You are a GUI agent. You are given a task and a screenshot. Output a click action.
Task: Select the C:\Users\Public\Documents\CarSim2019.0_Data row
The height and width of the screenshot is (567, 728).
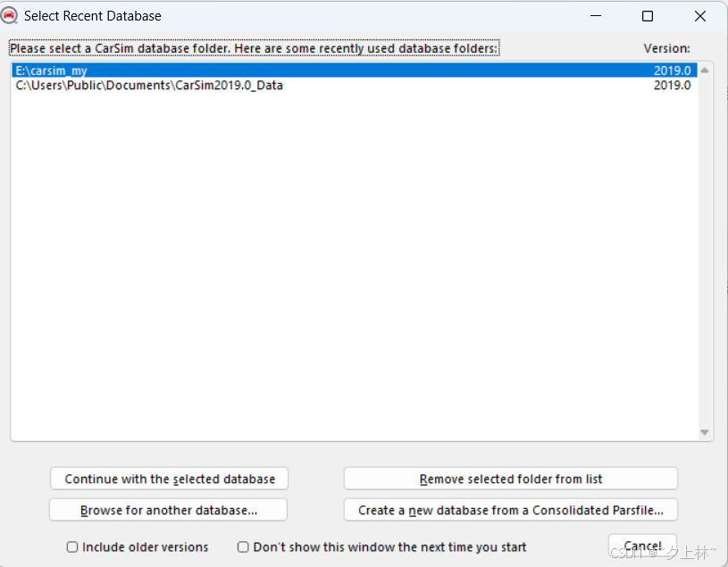(355, 86)
